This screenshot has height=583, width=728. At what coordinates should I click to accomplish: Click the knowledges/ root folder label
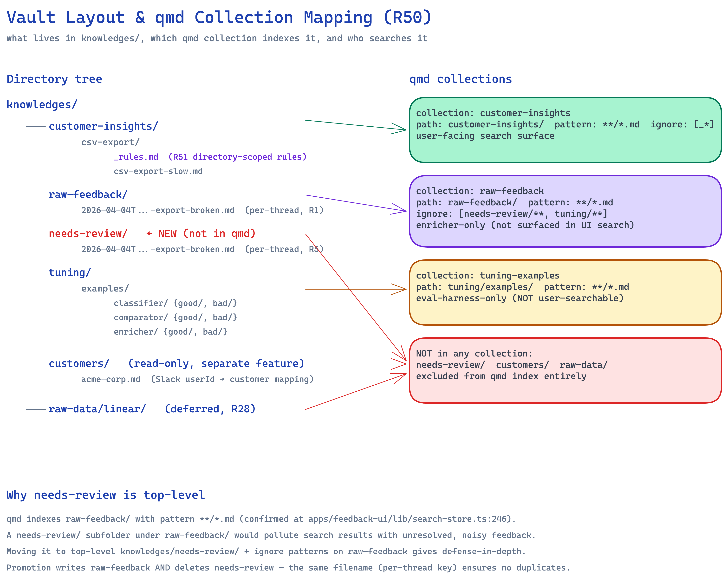point(42,105)
